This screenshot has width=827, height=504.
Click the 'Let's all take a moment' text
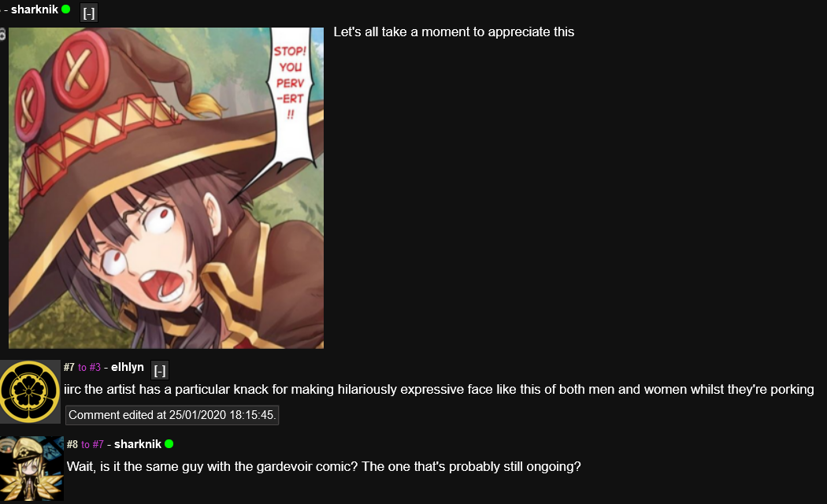[454, 32]
